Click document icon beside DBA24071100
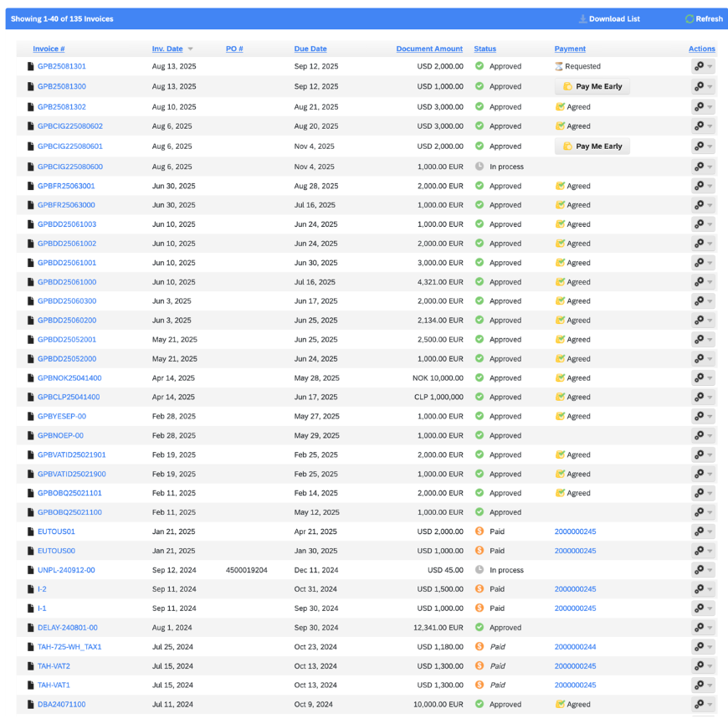 coord(31,704)
